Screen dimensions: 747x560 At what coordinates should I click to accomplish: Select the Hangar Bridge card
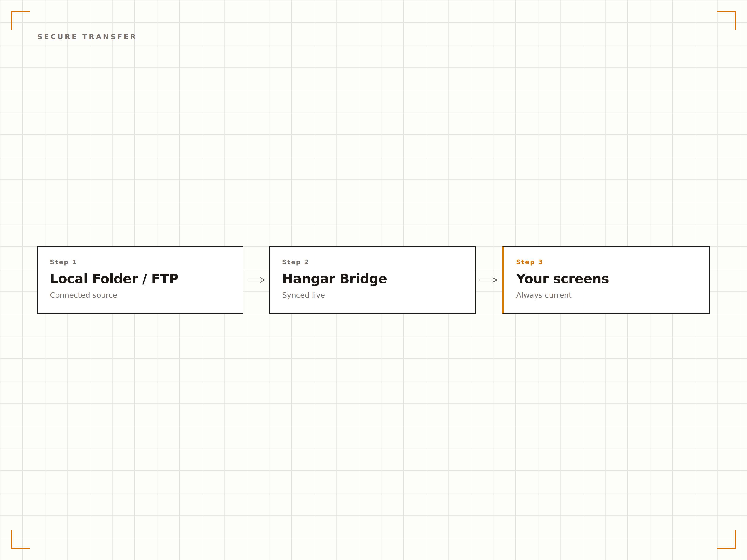coord(373,280)
